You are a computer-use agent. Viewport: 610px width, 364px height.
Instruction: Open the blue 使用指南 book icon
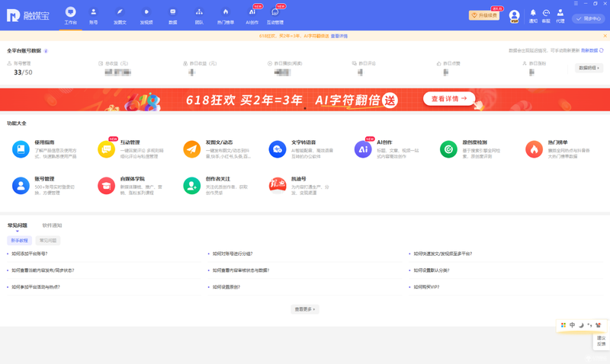tap(21, 149)
